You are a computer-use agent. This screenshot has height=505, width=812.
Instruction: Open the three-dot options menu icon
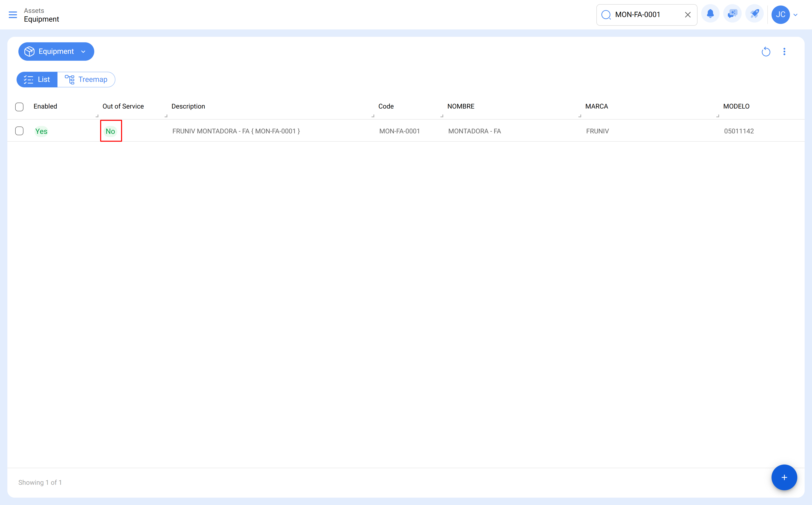[784, 52]
